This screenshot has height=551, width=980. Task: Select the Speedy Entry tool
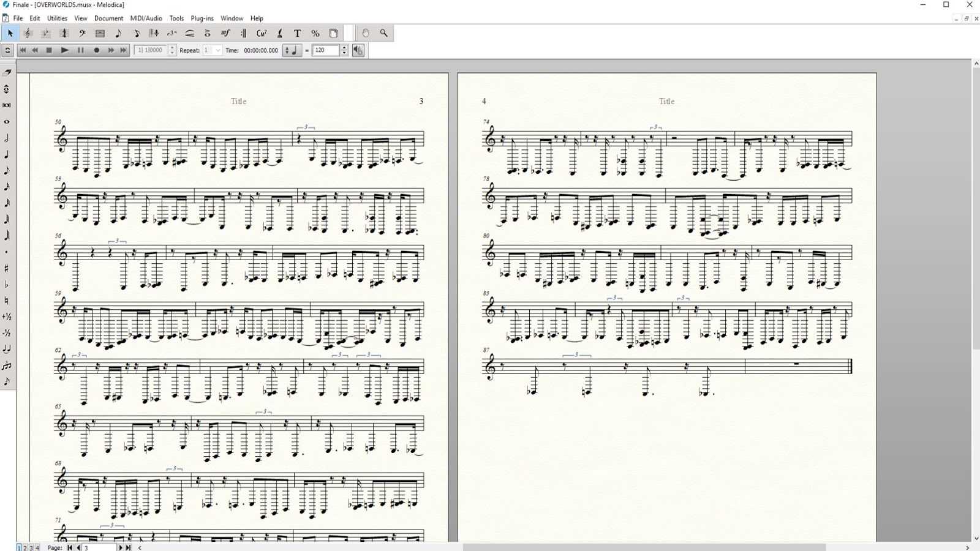coord(136,33)
